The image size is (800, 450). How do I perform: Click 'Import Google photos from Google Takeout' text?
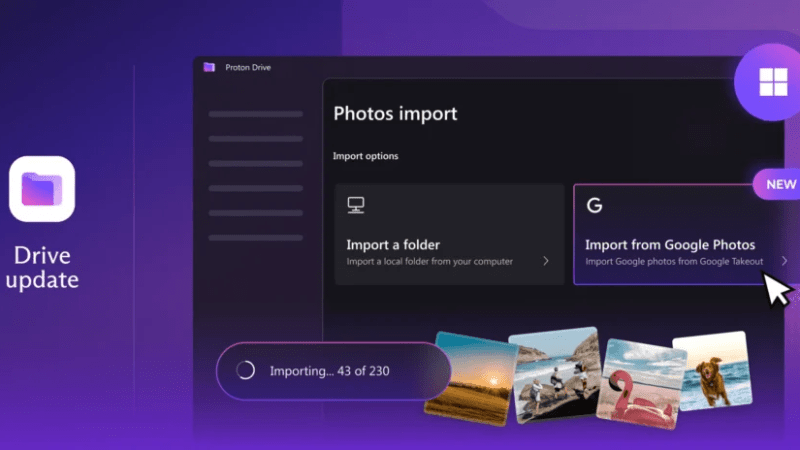[674, 261]
